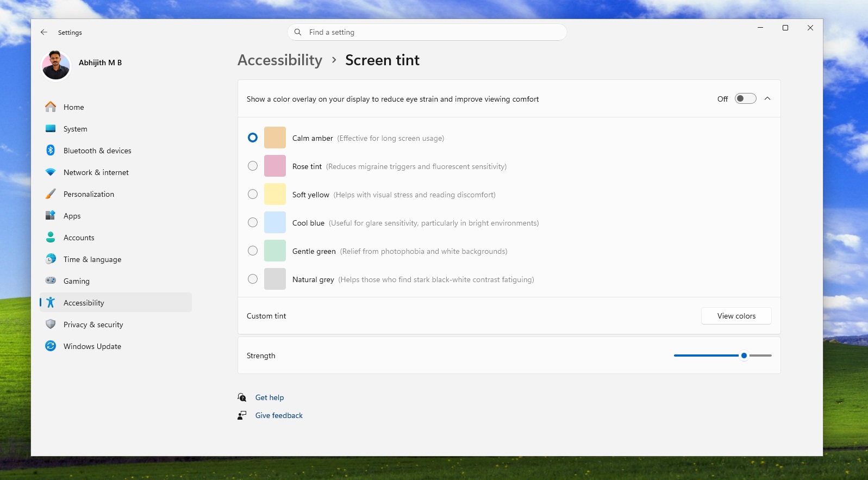
Task: Open Time & language settings
Action: [116, 259]
